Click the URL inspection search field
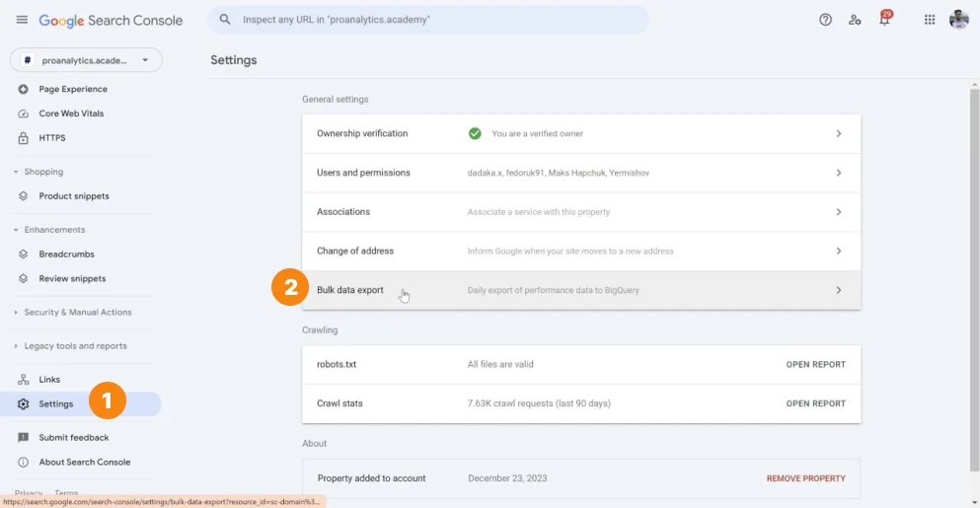This screenshot has width=980, height=508. 428,20
